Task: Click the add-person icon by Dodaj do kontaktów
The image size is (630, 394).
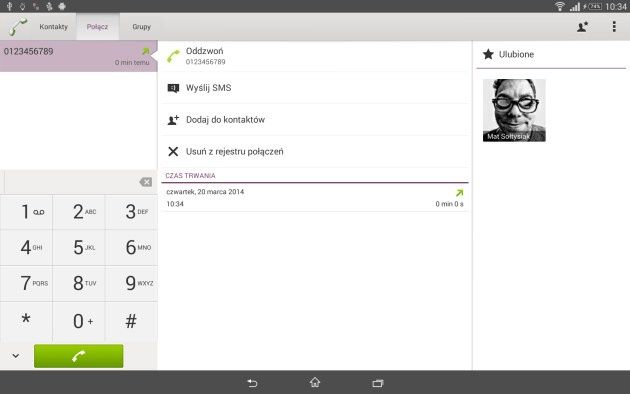Action: click(x=173, y=120)
